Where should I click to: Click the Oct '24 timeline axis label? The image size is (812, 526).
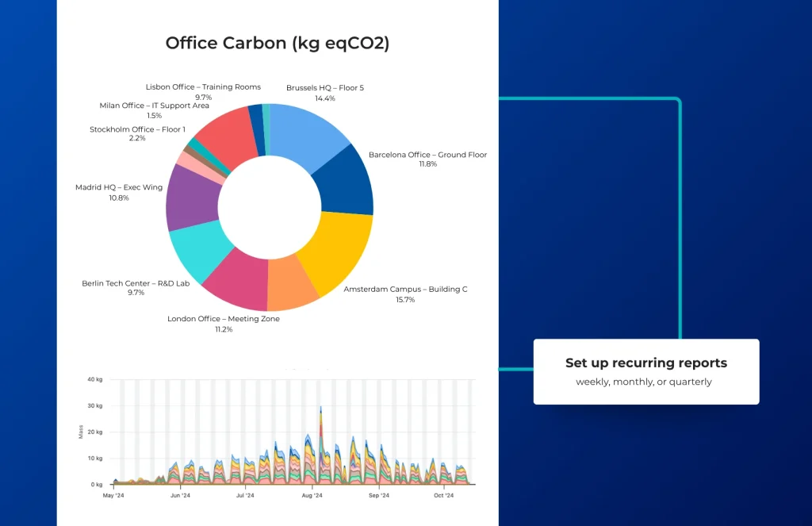tap(443, 496)
